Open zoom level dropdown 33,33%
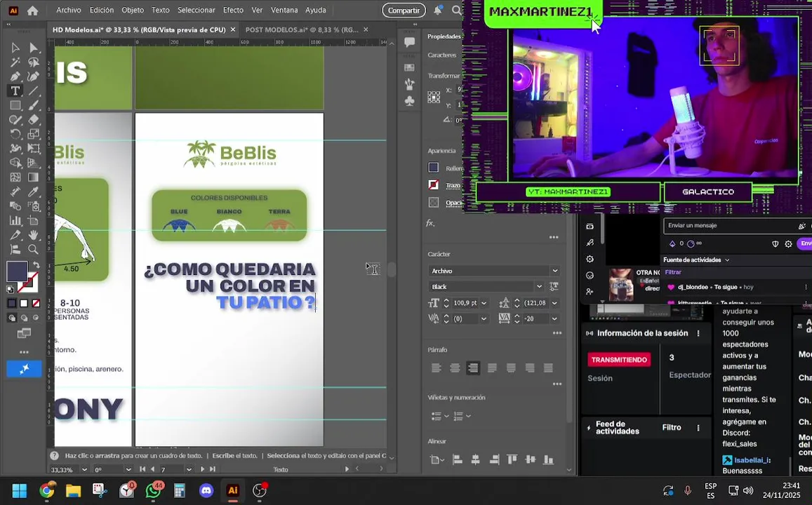Image resolution: width=812 pixels, height=505 pixels. pyautogui.click(x=84, y=470)
